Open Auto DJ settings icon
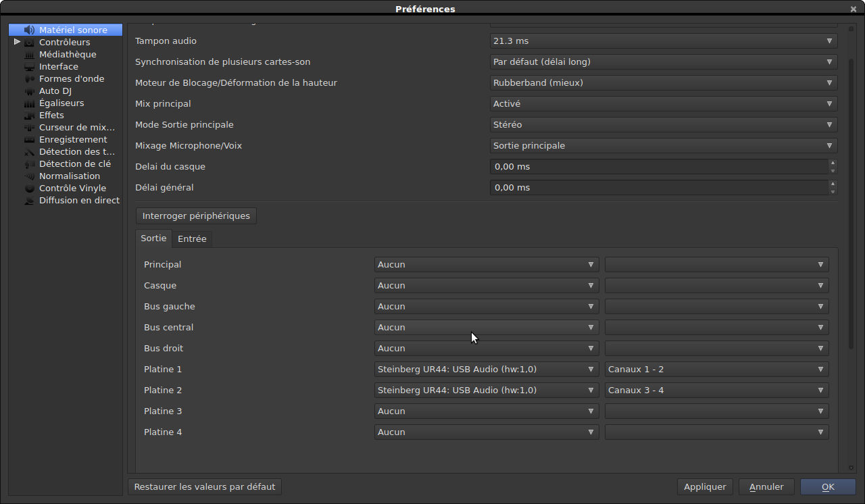865x504 pixels. coord(29,91)
